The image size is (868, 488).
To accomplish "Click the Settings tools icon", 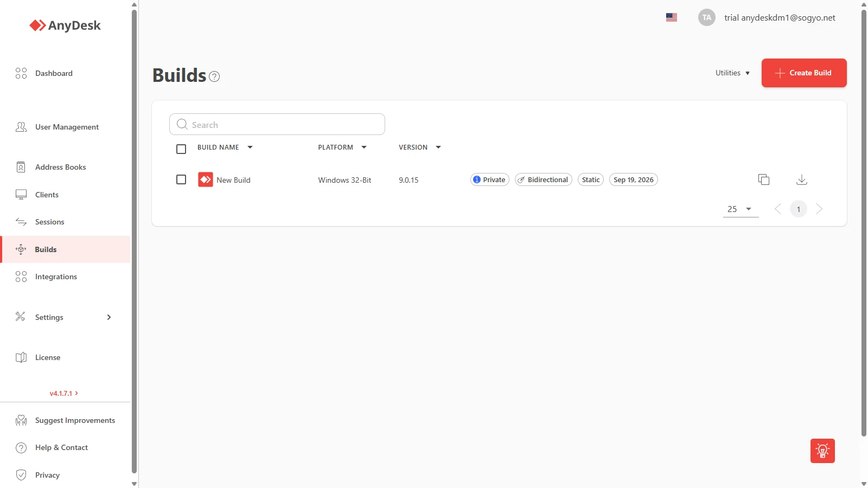I will tap(21, 317).
